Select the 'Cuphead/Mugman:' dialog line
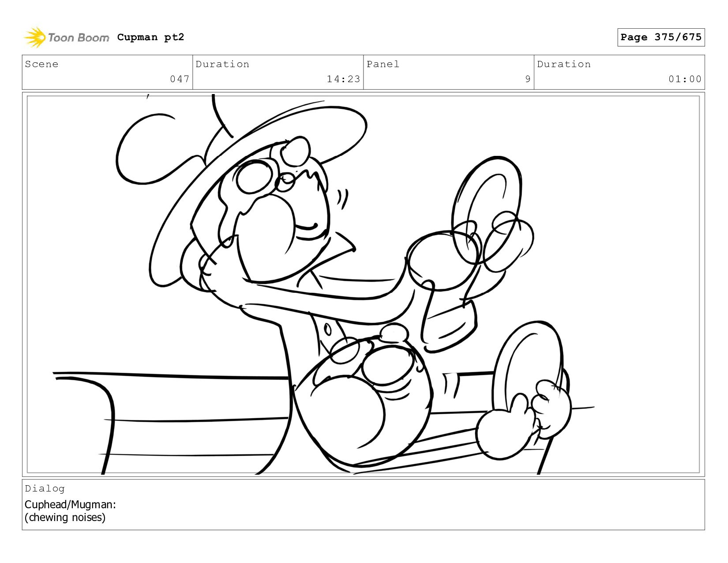 tap(70, 504)
